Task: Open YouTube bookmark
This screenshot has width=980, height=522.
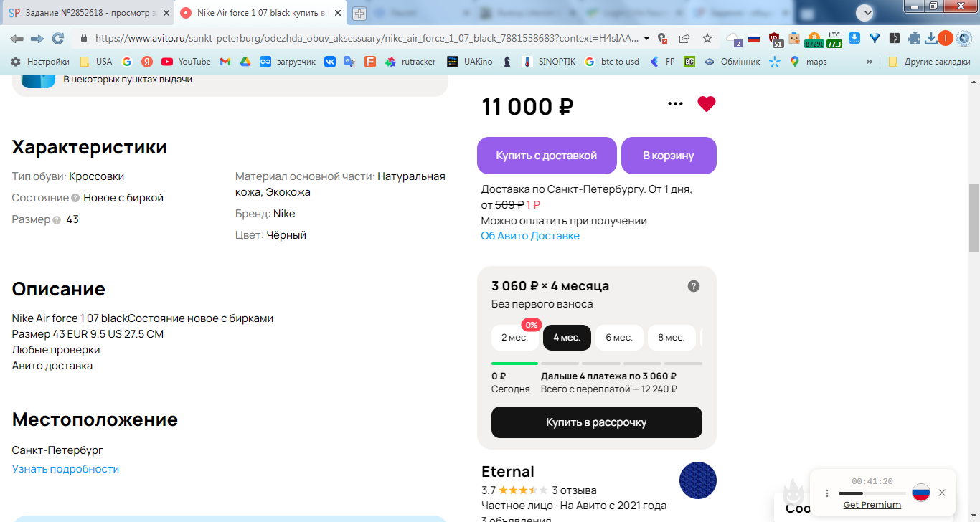Action: click(186, 62)
